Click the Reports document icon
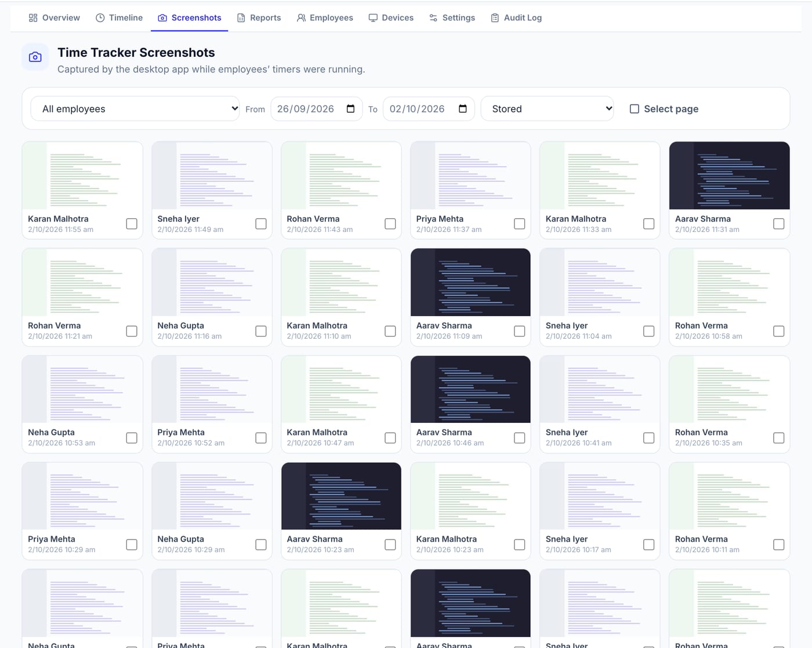Screen dimensions: 812x648 [241, 18]
